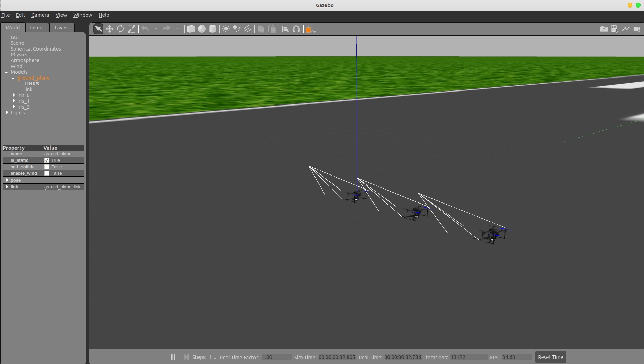
Task: Uncheck the is_static checkbox
Action: click(47, 160)
